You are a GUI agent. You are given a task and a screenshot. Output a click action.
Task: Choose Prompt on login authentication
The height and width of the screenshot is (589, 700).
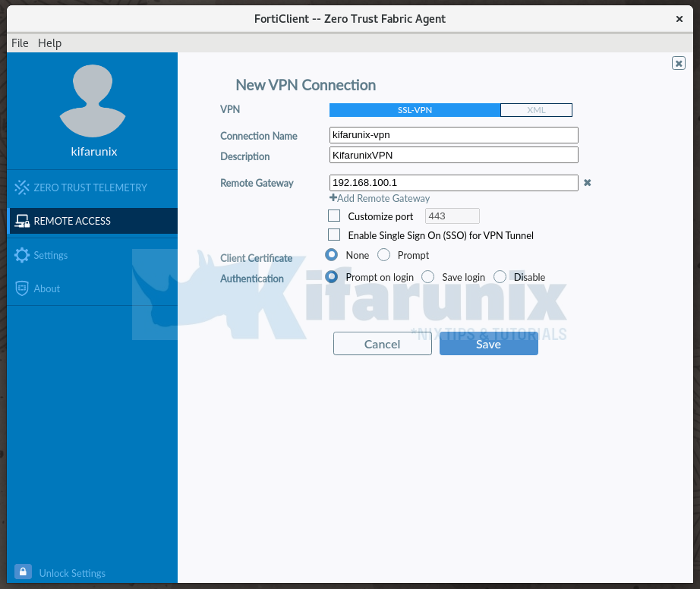coord(332,276)
